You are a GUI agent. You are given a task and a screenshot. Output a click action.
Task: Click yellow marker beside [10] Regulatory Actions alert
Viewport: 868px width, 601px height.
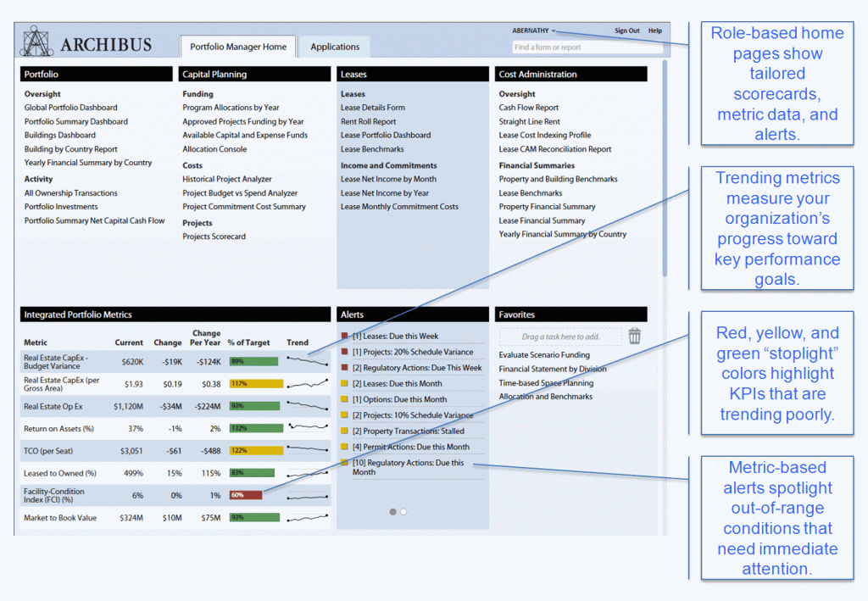344,463
